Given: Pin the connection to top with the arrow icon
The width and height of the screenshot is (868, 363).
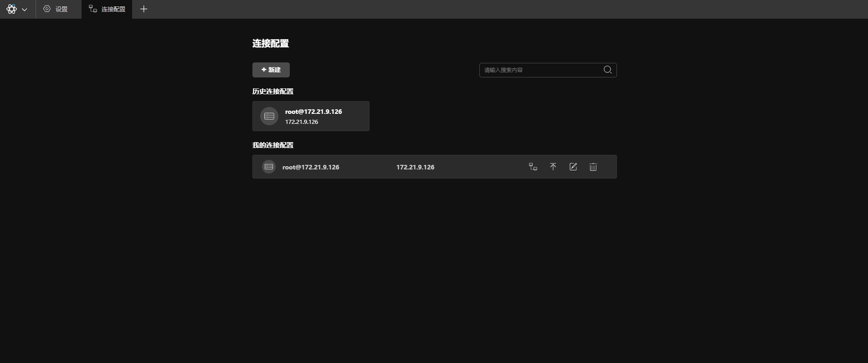Looking at the screenshot, I should click(x=553, y=167).
